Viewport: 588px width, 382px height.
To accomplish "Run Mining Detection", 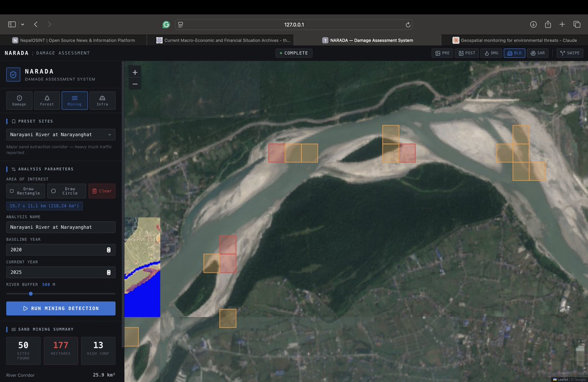I will pyautogui.click(x=61, y=308).
